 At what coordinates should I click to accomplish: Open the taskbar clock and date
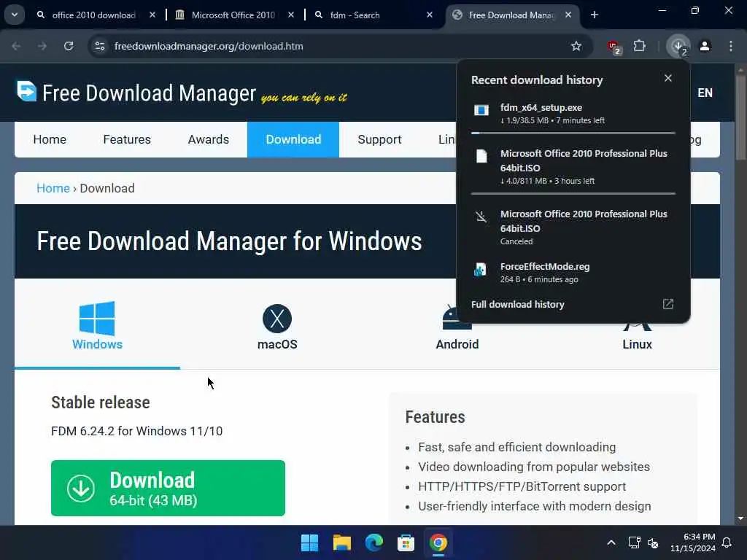tap(693, 542)
